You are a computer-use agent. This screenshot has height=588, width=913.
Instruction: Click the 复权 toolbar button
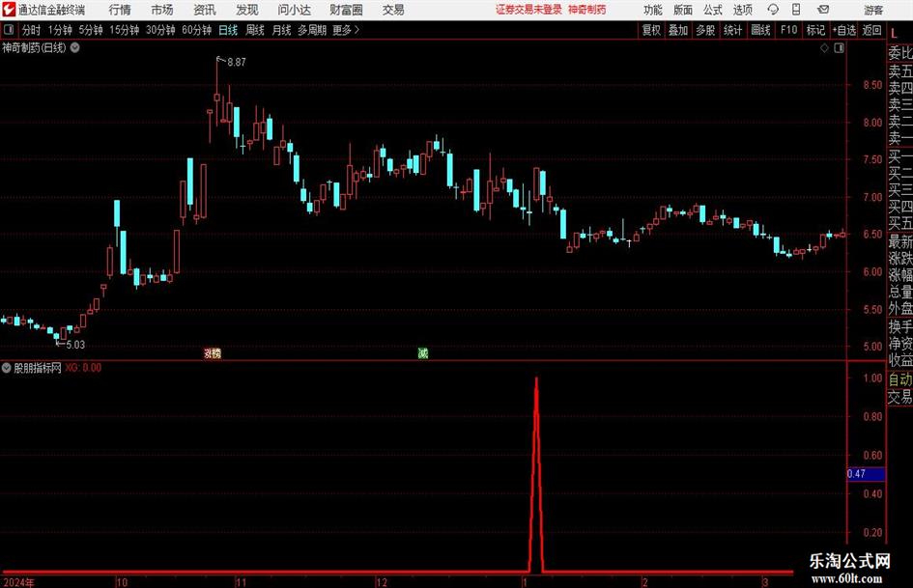tap(651, 30)
